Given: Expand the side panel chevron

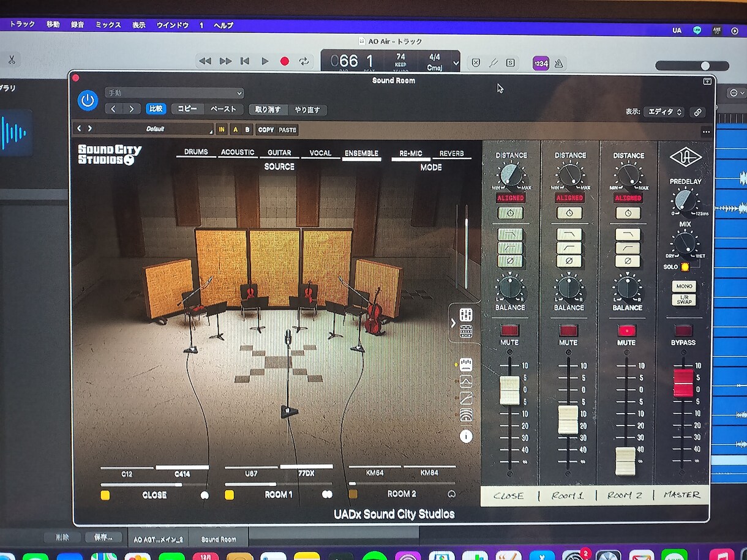Looking at the screenshot, I should click(x=454, y=323).
